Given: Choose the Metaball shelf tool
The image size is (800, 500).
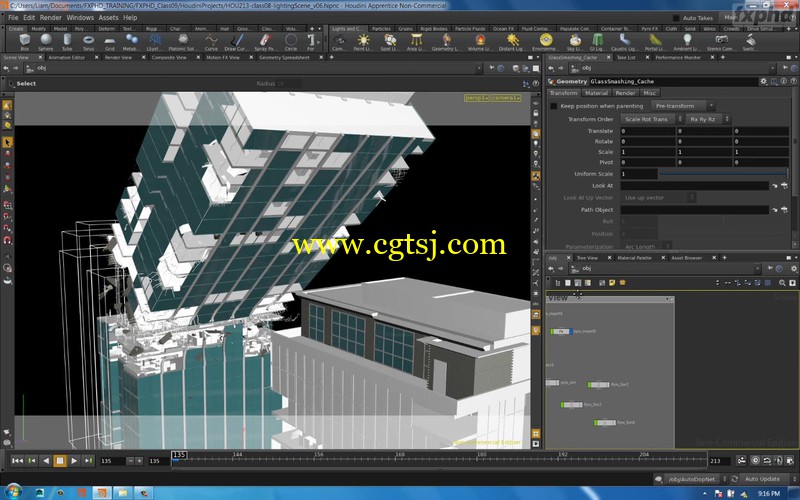Looking at the screenshot, I should [131, 42].
